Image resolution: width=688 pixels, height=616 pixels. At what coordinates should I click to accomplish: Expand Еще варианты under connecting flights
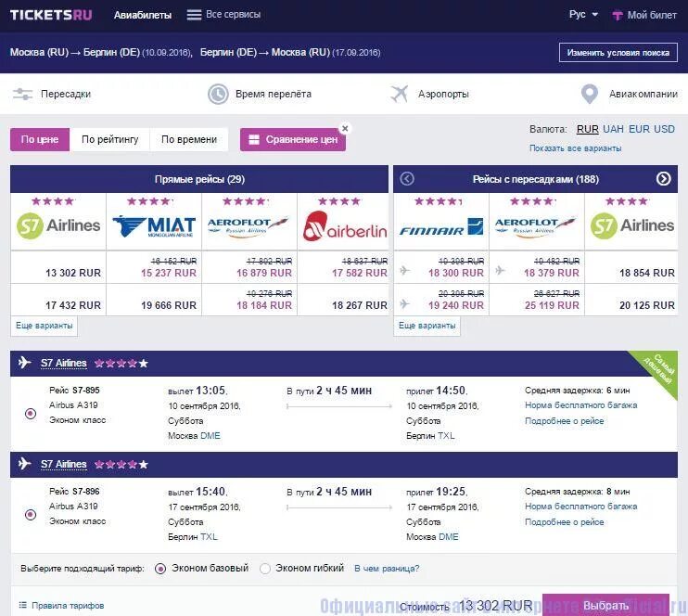pos(427,326)
